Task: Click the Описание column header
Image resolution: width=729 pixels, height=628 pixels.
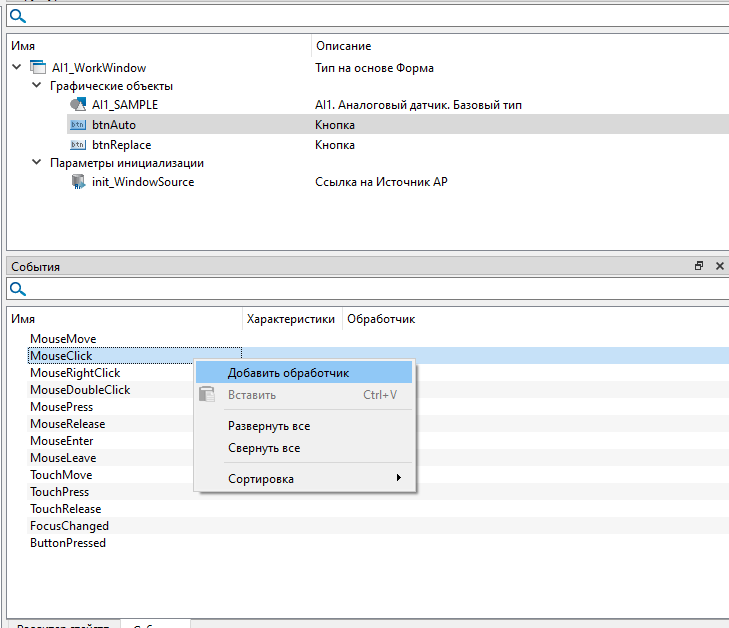Action: [343, 46]
